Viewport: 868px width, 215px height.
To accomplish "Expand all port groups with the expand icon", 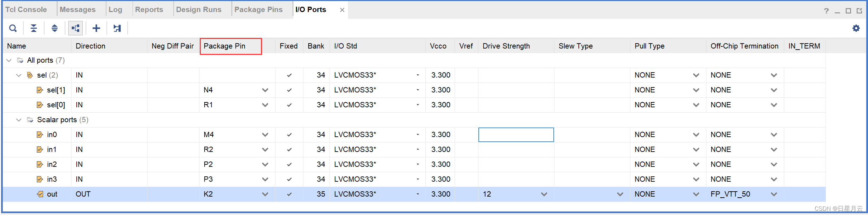I will pyautogui.click(x=54, y=28).
